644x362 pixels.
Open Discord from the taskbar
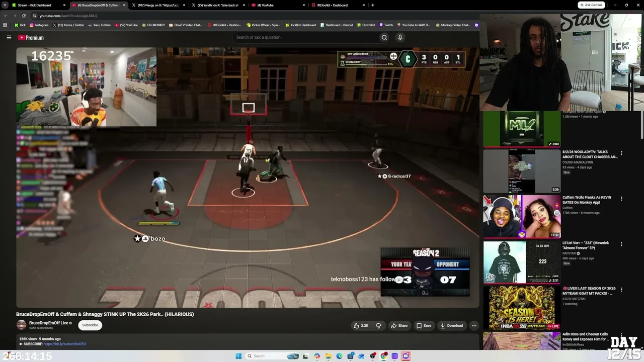(x=406, y=356)
